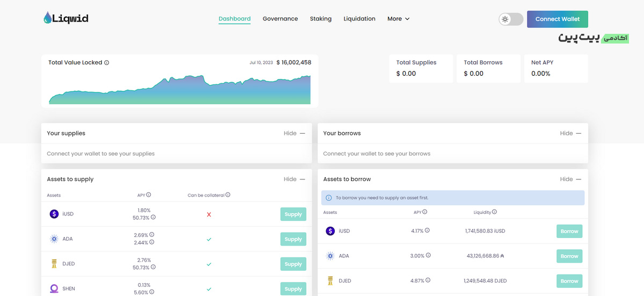This screenshot has height=296, width=644.
Task: Click info icon beside ADA 2.44% APY
Action: [x=152, y=242]
